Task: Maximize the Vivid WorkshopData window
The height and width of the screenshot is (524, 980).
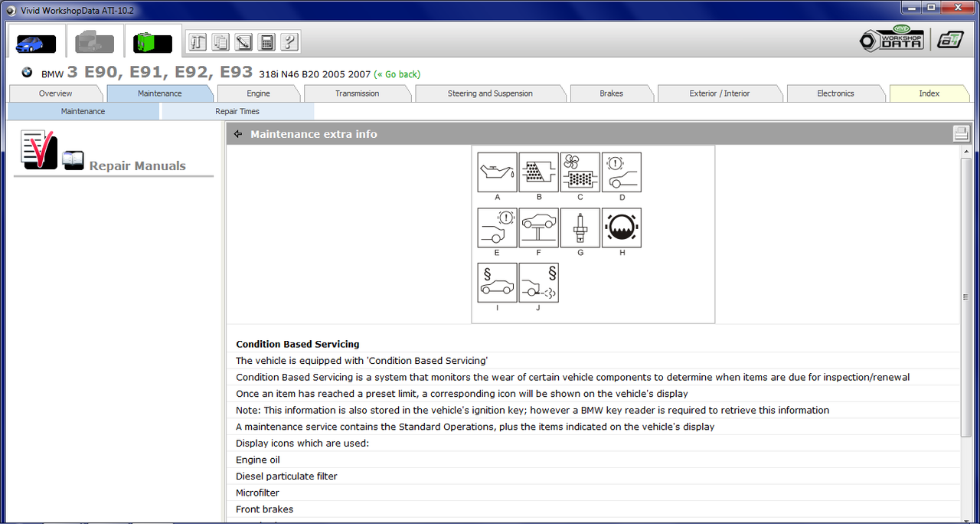Action: (x=931, y=7)
